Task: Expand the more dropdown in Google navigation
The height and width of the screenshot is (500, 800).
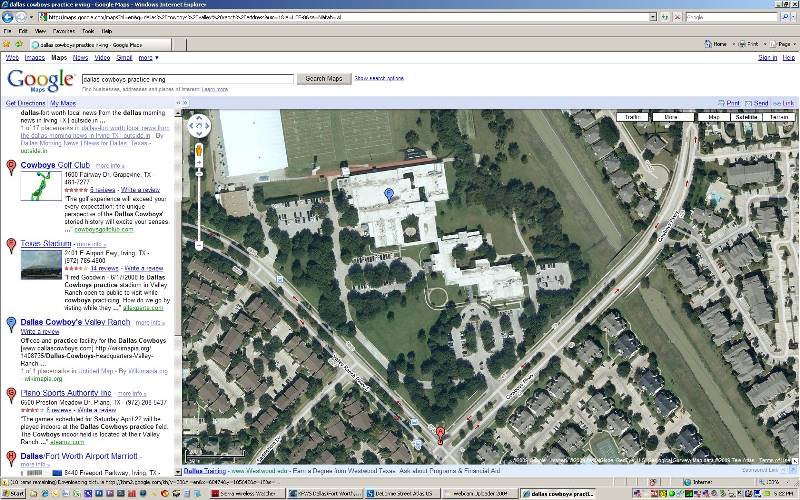Action: pos(148,58)
